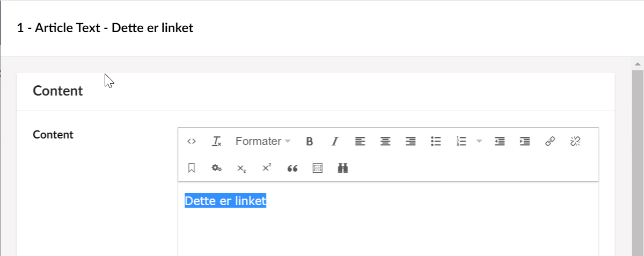Open the source code view
The height and width of the screenshot is (256, 644).
point(192,142)
